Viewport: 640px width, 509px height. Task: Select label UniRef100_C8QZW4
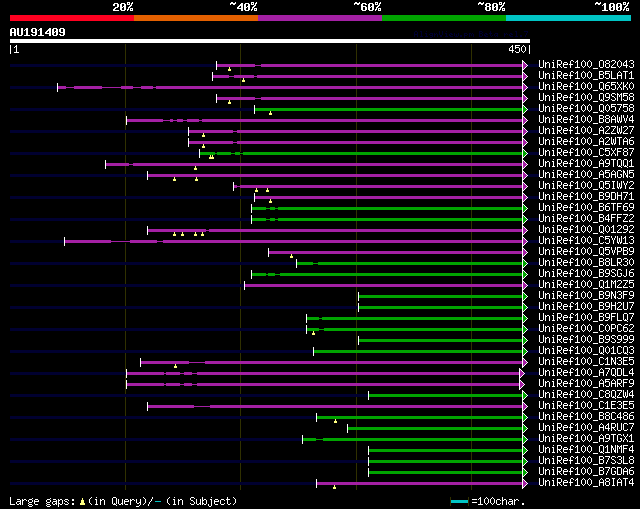(x=586, y=395)
